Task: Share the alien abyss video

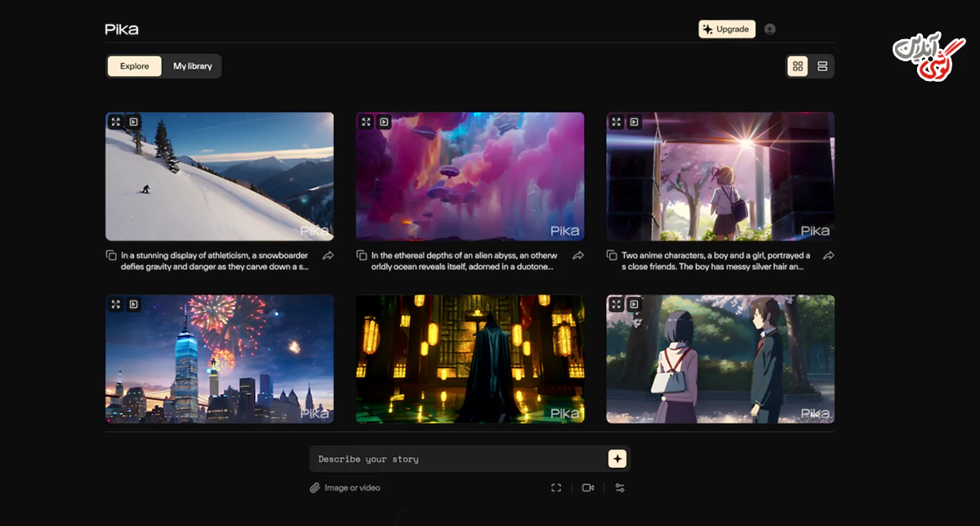Action: pos(578,256)
